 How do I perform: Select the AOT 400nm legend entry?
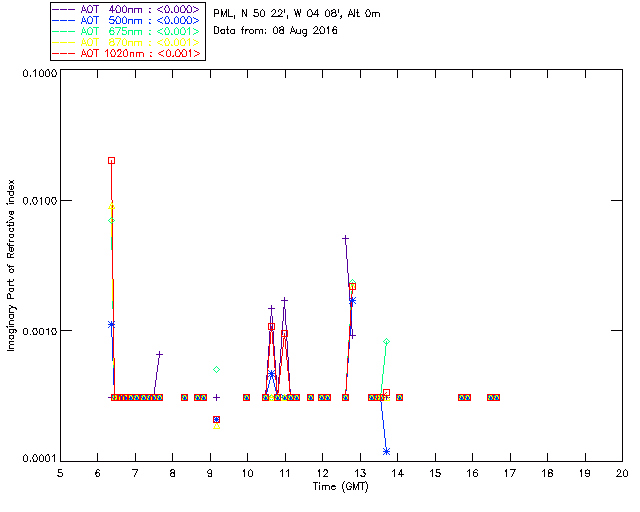coord(127,9)
